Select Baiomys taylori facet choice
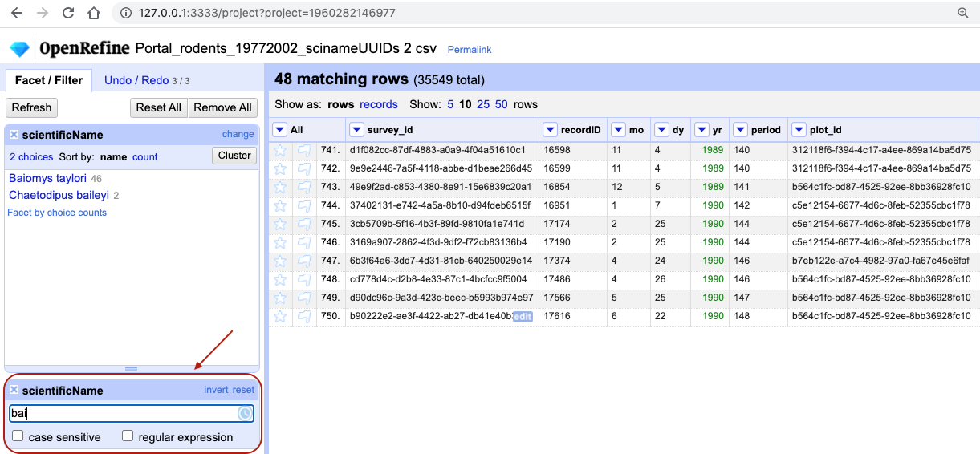The image size is (980, 454). point(47,178)
